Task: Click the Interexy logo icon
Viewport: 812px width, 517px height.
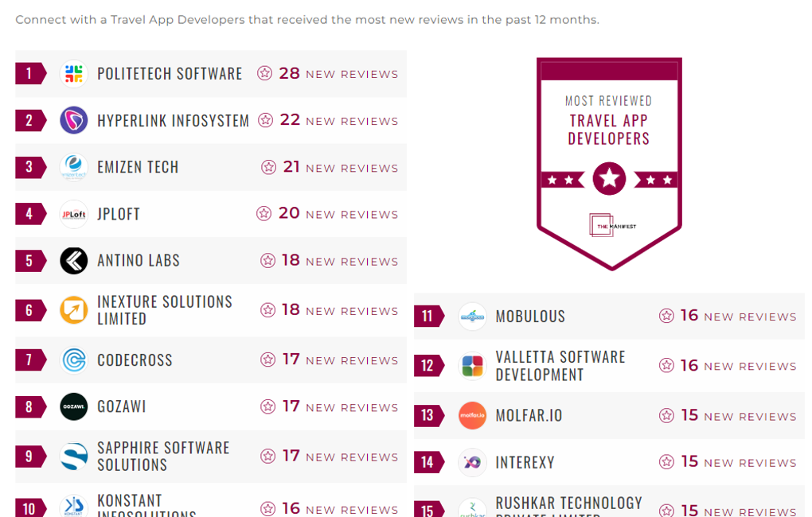Action: click(472, 462)
